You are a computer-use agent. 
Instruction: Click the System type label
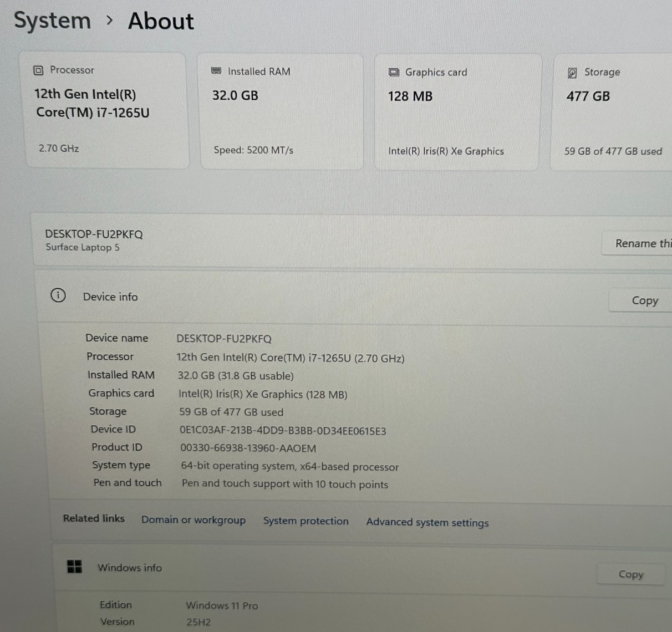pos(121,465)
